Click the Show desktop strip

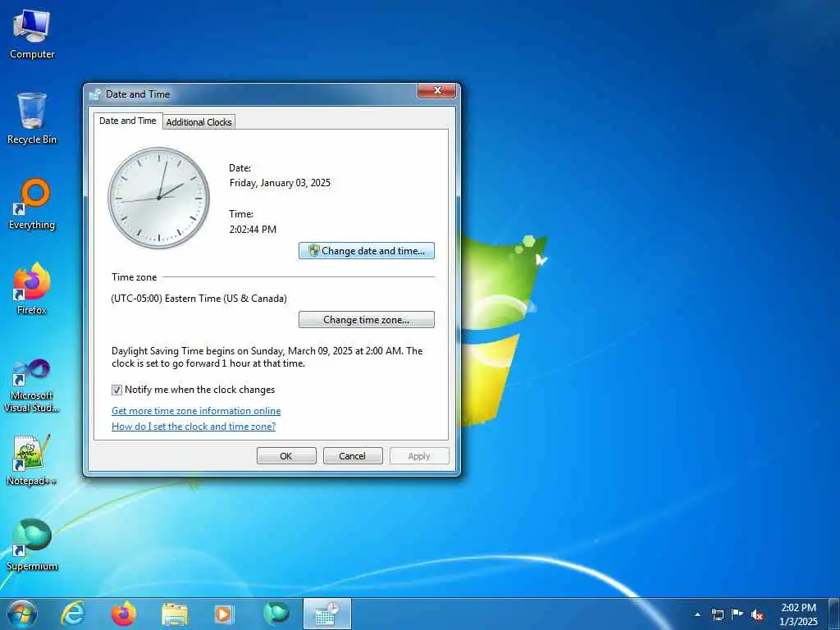pyautogui.click(x=833, y=614)
